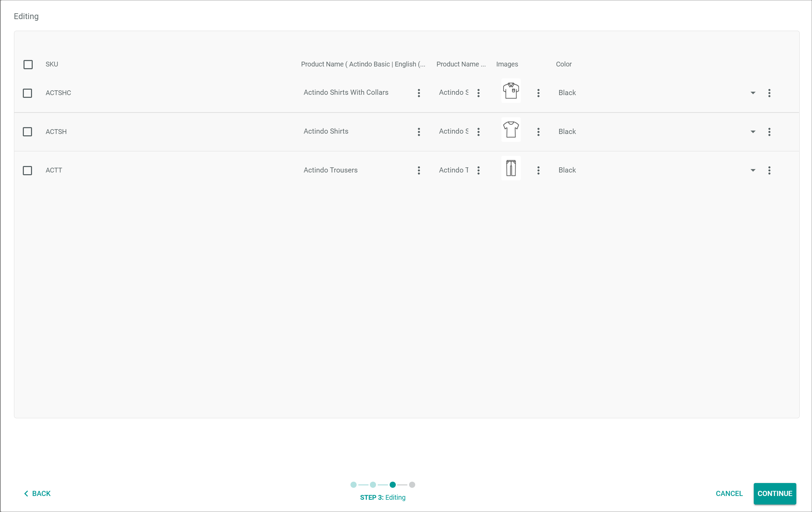Viewport: 812px width, 512px height.
Task: Click the plain shirt product image icon
Action: point(510,131)
